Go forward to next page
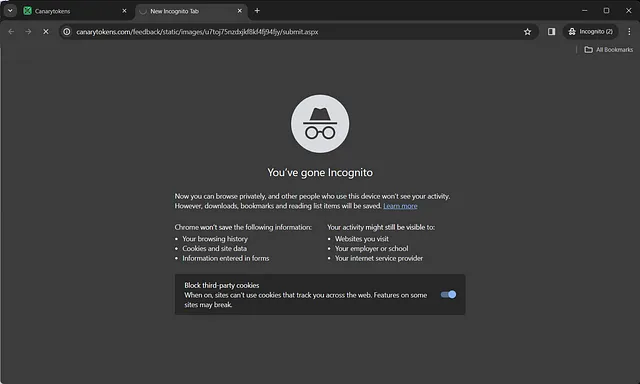Screen dimensions: 640x384 (x=28, y=32)
